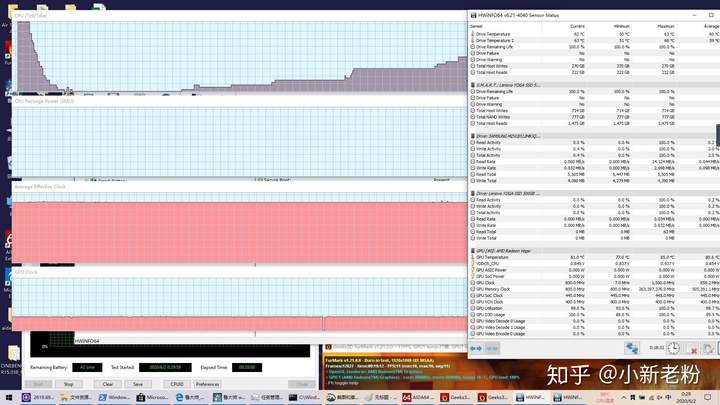Screen dimensions: 720x405
Task: Click the taskbar clock showing 0:29
Action: coord(686,397)
